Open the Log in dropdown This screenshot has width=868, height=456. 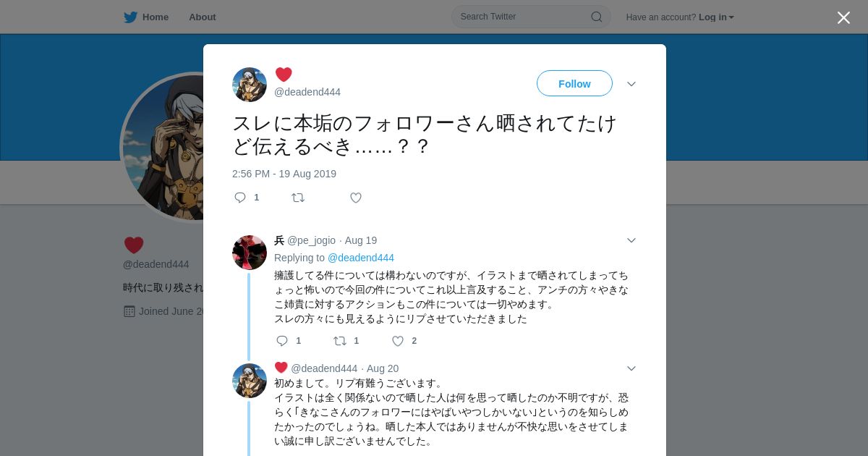click(x=716, y=17)
